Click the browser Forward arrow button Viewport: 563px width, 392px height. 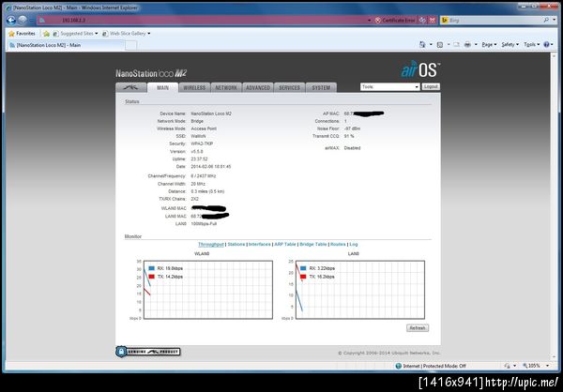point(23,21)
